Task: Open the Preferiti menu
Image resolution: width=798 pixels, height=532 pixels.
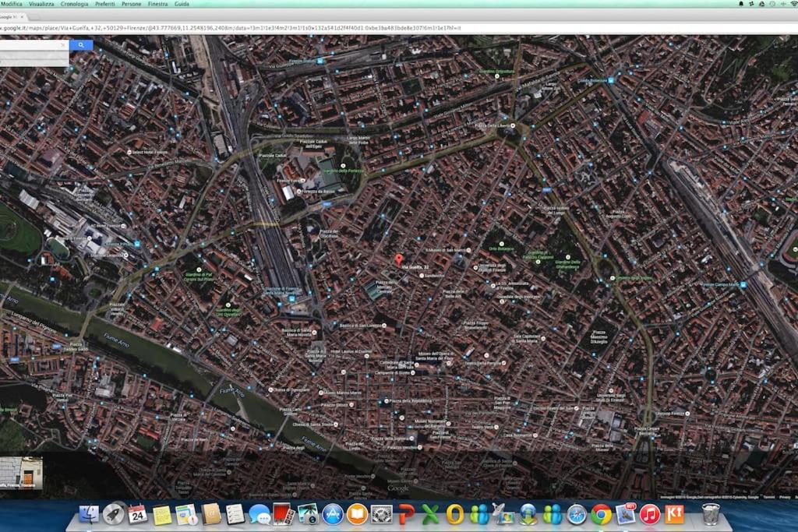Action: (104, 4)
